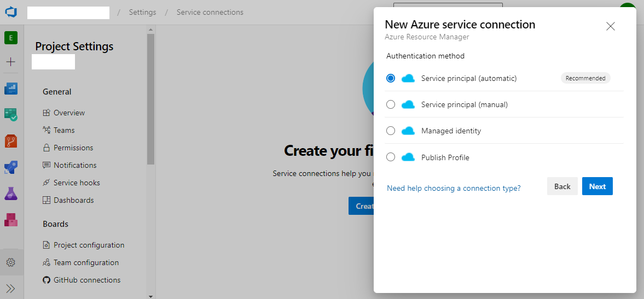Select Service principal (manual) radio button
Viewport: 644px width, 299px height.
pos(391,104)
